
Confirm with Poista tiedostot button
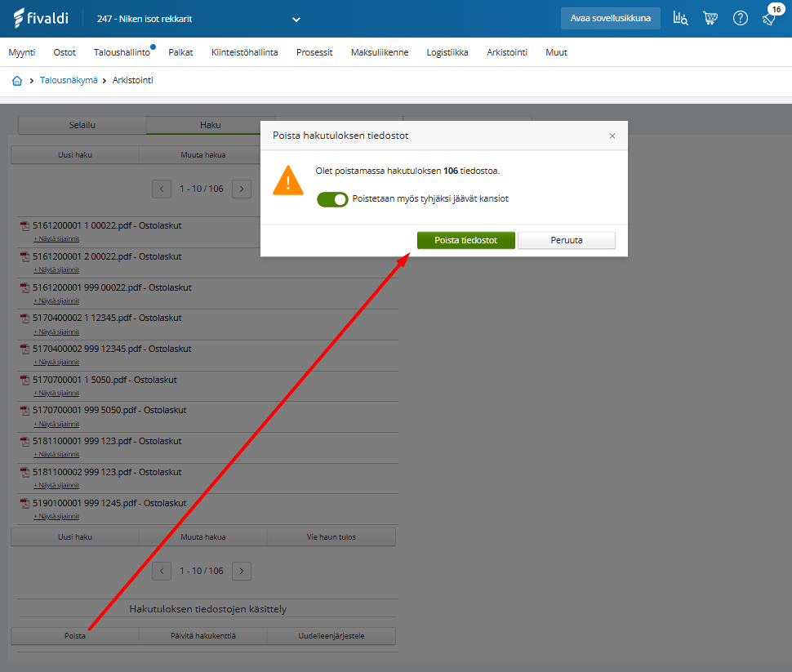pyautogui.click(x=465, y=241)
